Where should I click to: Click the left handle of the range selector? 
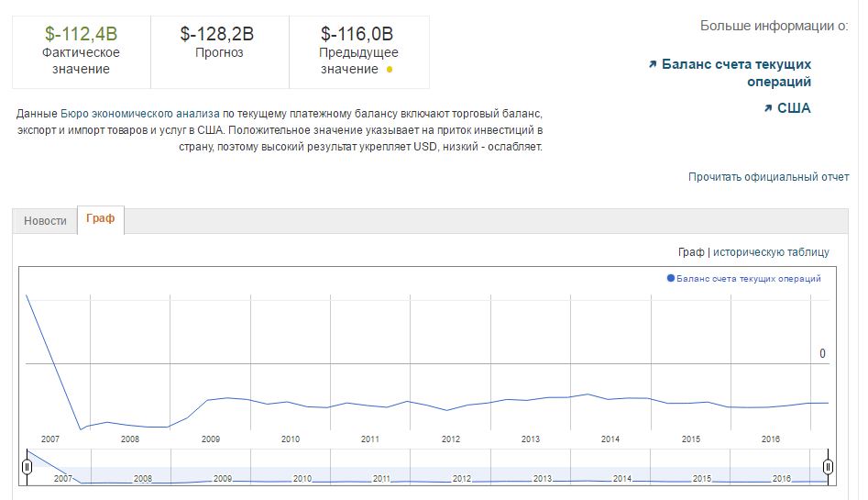27,467
